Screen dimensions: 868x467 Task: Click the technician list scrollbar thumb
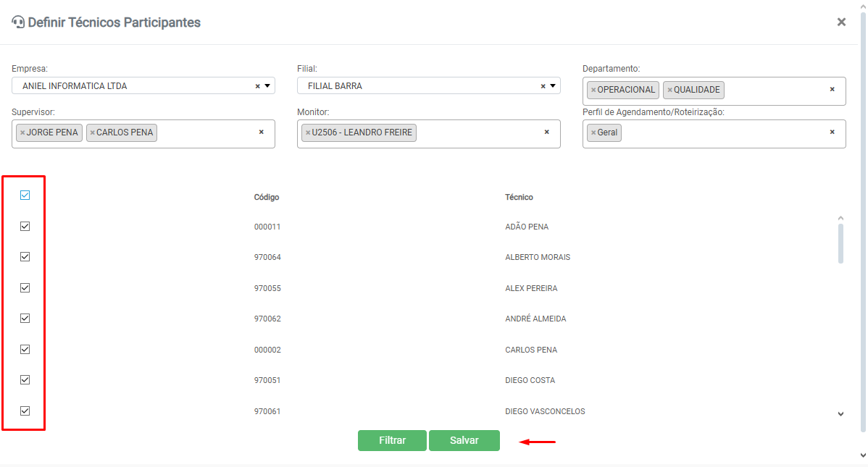pos(840,243)
